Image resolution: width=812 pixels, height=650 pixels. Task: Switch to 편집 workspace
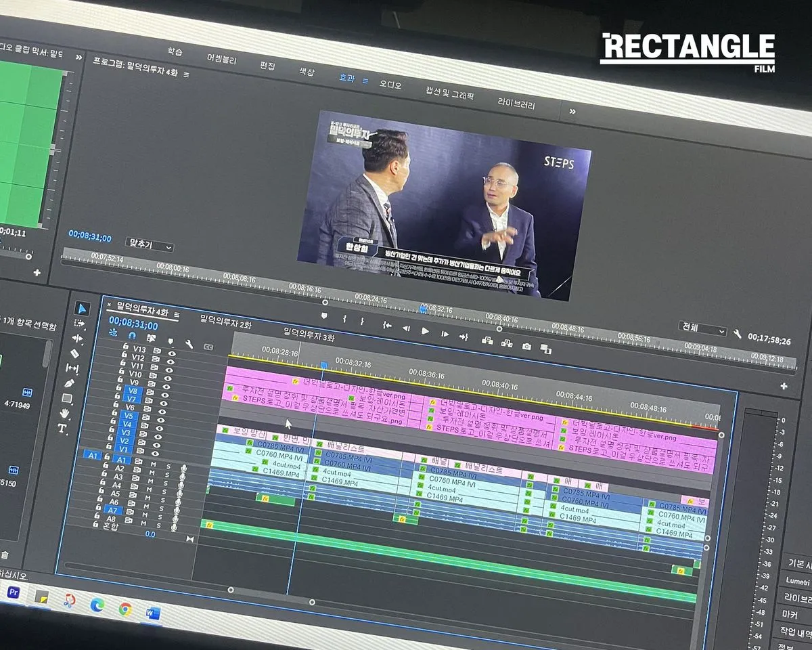(x=268, y=66)
